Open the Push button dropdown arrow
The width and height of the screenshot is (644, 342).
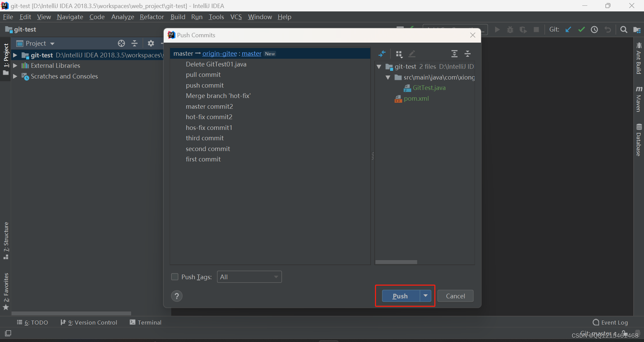tap(425, 296)
